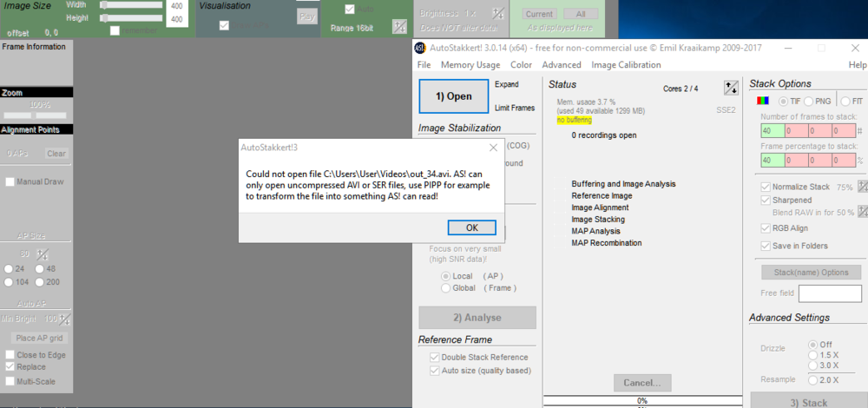Viewport: 868px width, 408px height.
Task: Adjust the Normalize Stack 75% stepper icon
Action: pos(863,187)
